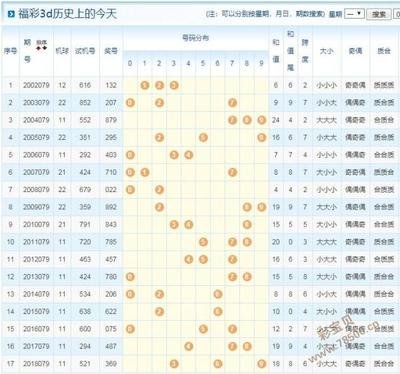Click prize number 622 in row 2015079
400x374 pixels.
[x=111, y=311]
